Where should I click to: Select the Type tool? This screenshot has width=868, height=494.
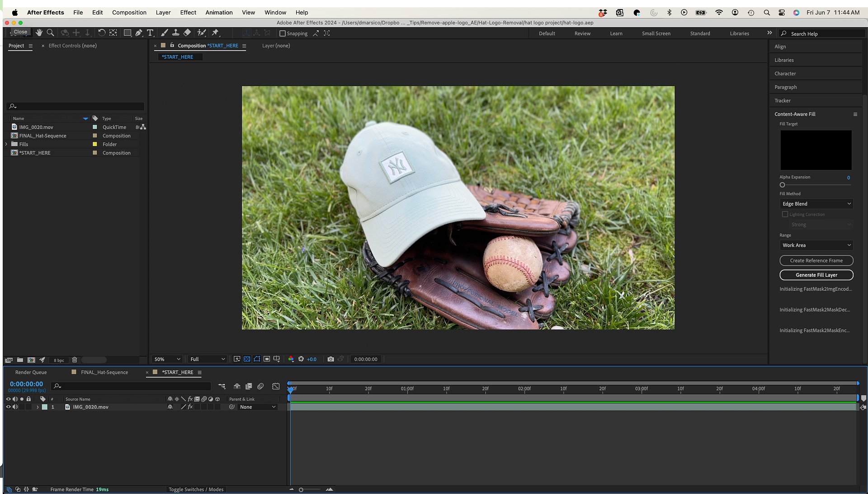(x=150, y=33)
